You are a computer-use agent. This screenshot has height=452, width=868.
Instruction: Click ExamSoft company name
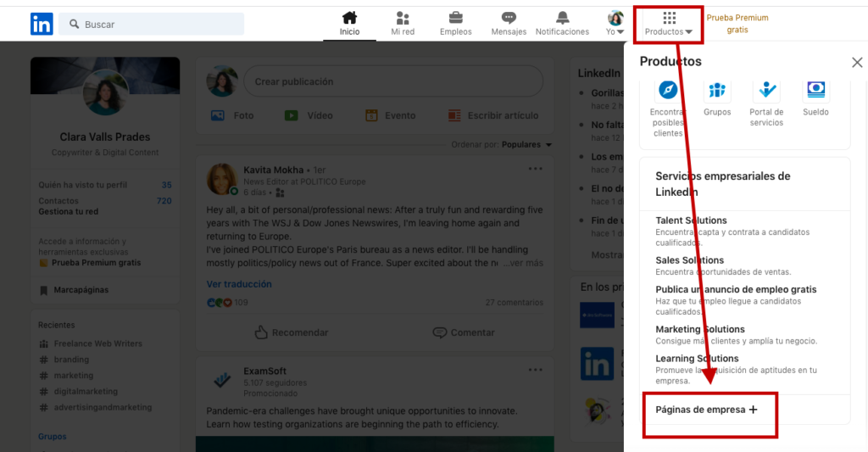pyautogui.click(x=265, y=371)
